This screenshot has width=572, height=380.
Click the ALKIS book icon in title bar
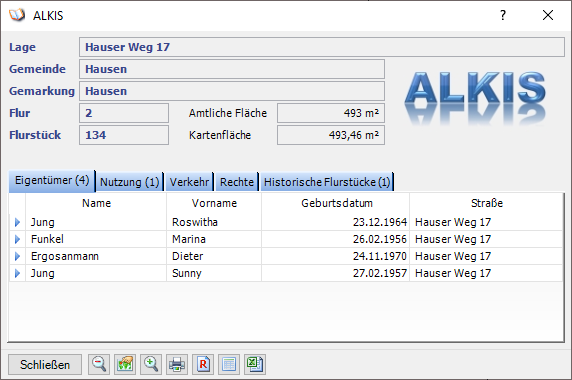[17, 15]
